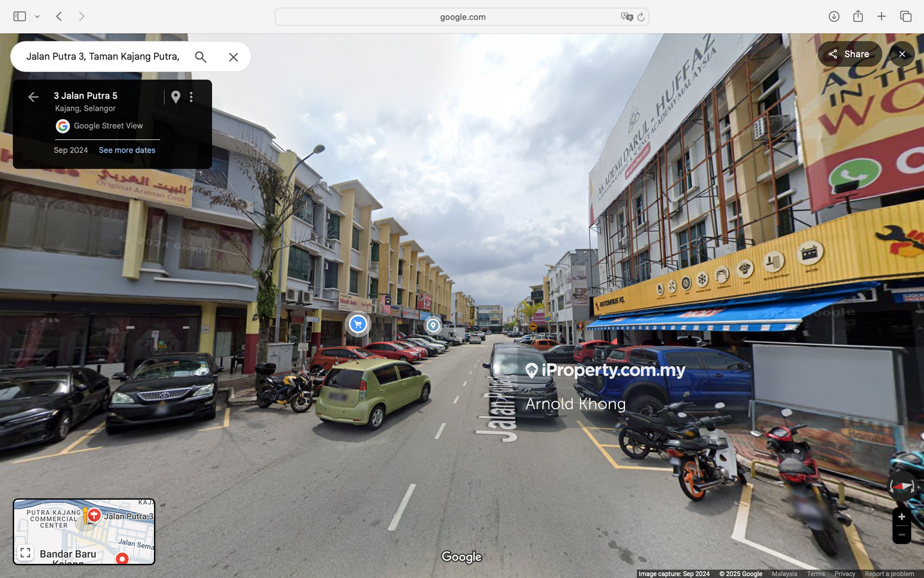924x578 pixels.
Task: Zoom out with the minus button
Action: tap(902, 535)
